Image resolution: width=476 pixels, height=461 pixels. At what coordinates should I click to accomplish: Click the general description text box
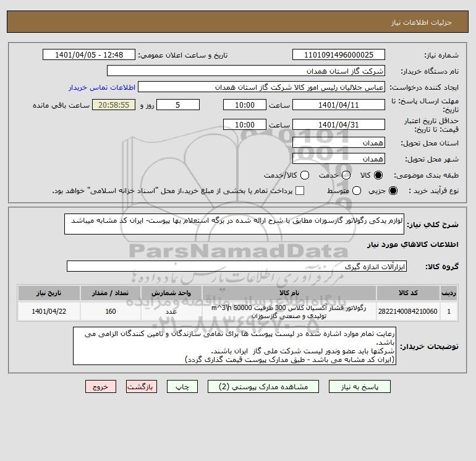[234, 224]
